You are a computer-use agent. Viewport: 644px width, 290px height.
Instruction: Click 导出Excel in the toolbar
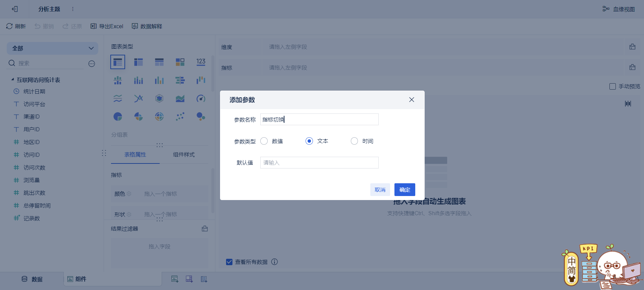point(107,26)
